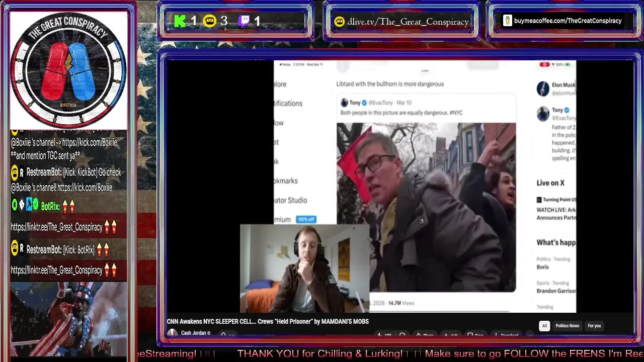
Task: Click Elon Musk's avatar in the sidebar
Action: pos(543,88)
